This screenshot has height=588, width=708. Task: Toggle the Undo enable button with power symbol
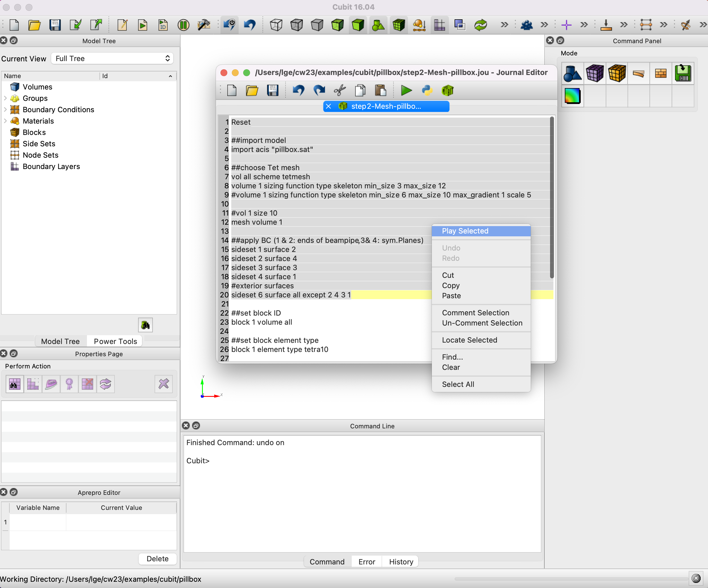point(230,25)
